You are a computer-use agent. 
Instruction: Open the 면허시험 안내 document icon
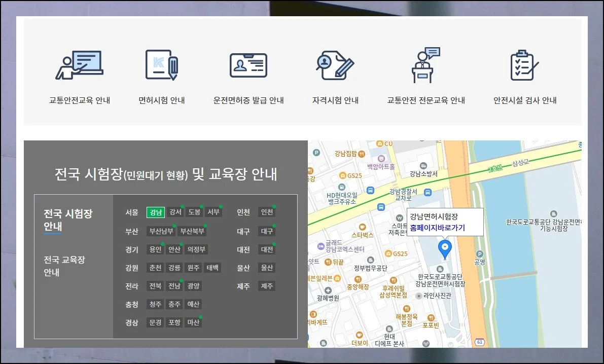pos(162,65)
